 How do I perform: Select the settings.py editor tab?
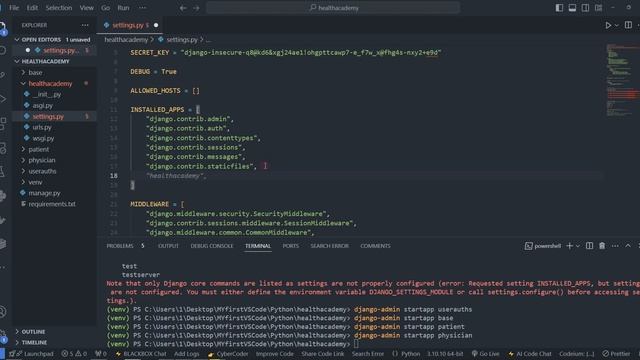(x=130, y=25)
